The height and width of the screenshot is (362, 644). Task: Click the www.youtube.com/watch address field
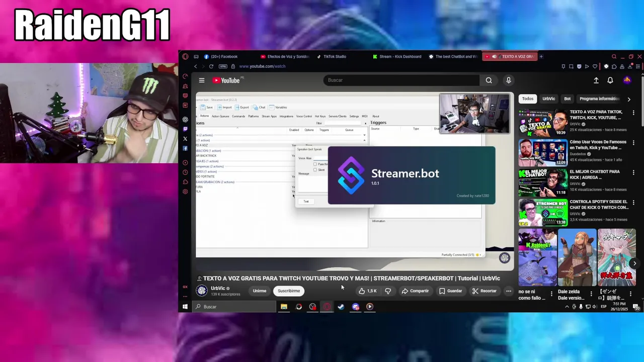pyautogui.click(x=262, y=66)
